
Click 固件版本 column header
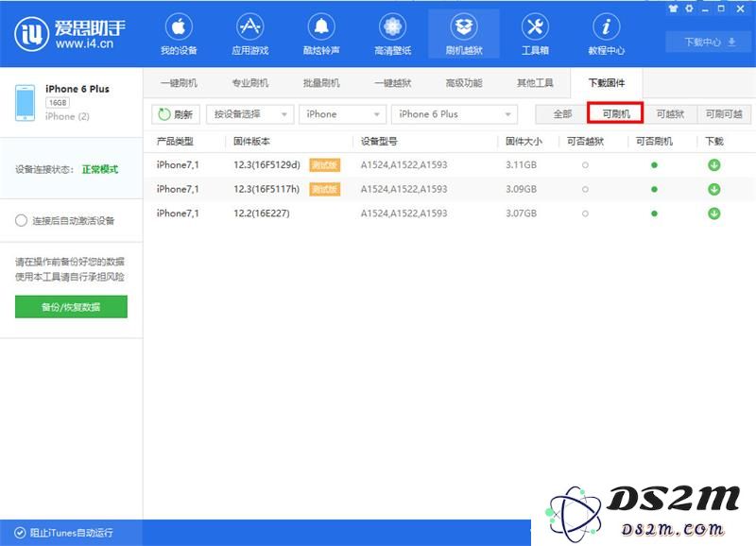point(251,141)
